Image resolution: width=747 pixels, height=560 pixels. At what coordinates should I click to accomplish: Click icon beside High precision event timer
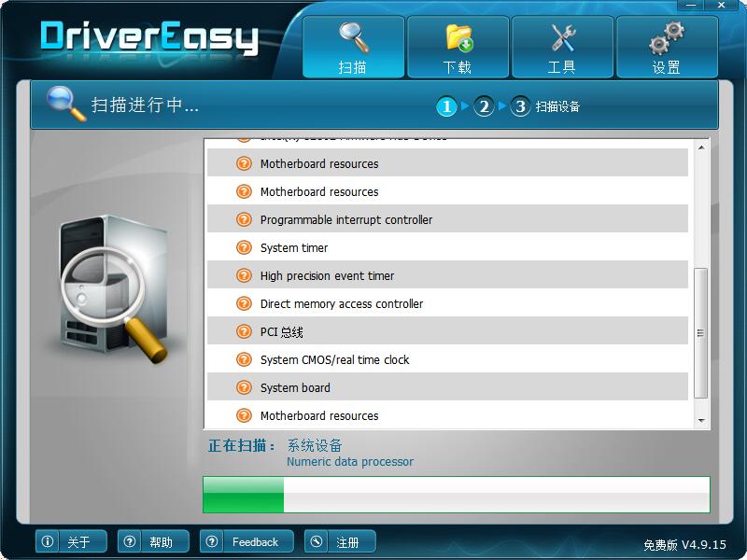244,275
